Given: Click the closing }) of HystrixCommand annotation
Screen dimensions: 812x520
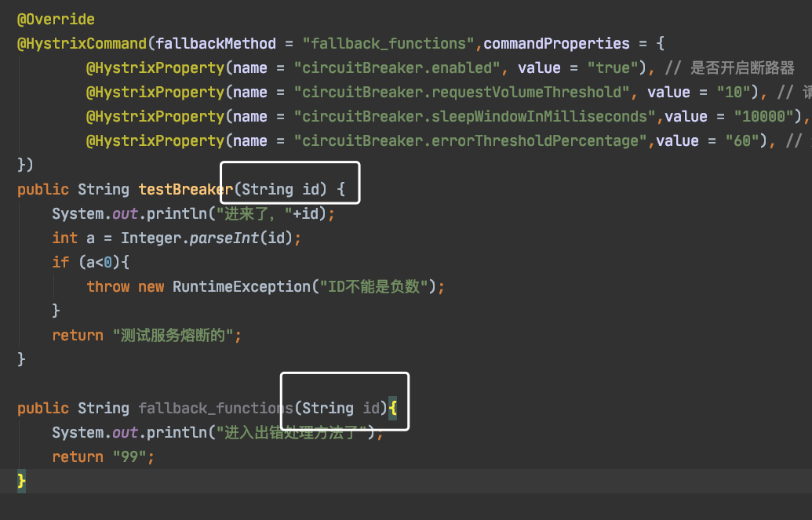Looking at the screenshot, I should coord(25,165).
